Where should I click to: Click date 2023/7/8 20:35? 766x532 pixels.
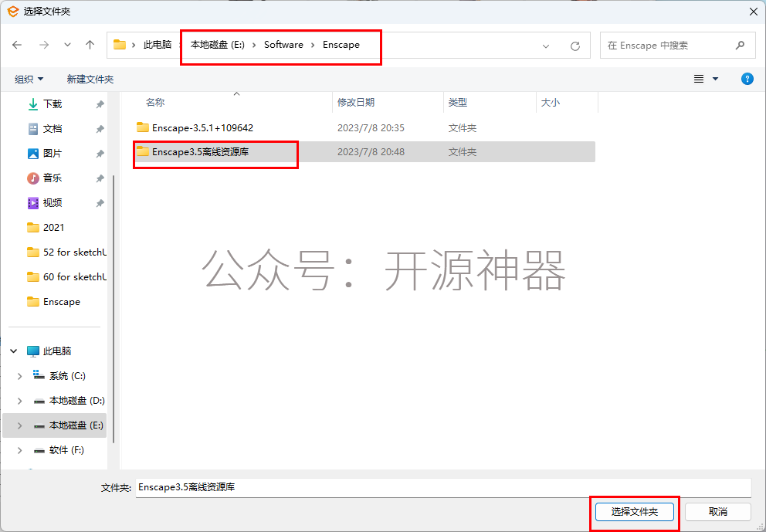click(371, 128)
